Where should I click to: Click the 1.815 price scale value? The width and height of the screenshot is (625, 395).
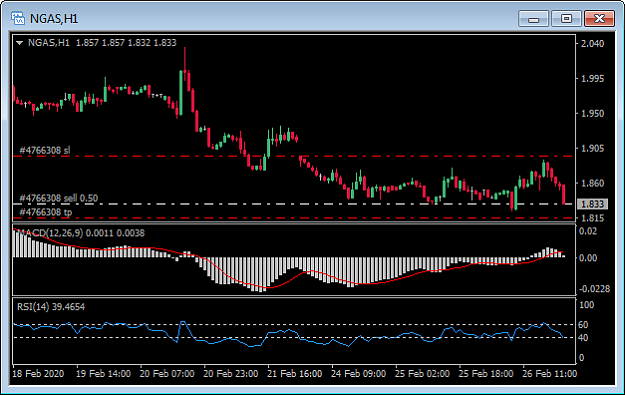592,218
